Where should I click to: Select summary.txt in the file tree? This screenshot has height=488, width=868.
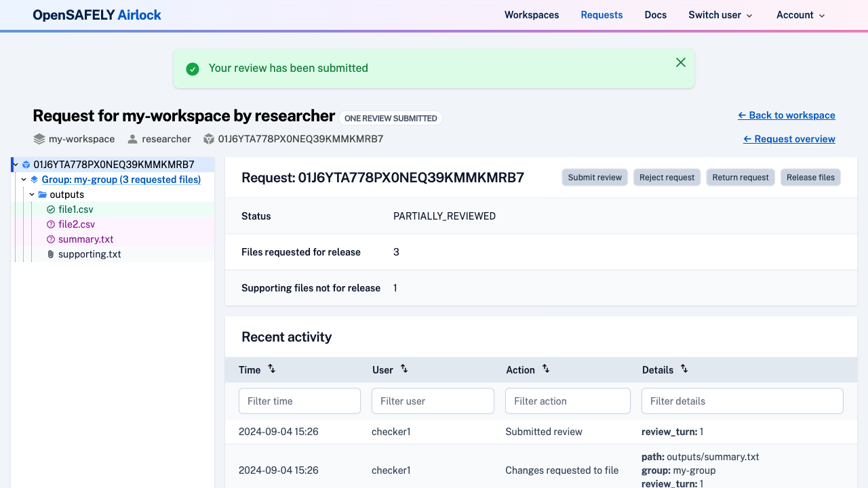tap(86, 239)
